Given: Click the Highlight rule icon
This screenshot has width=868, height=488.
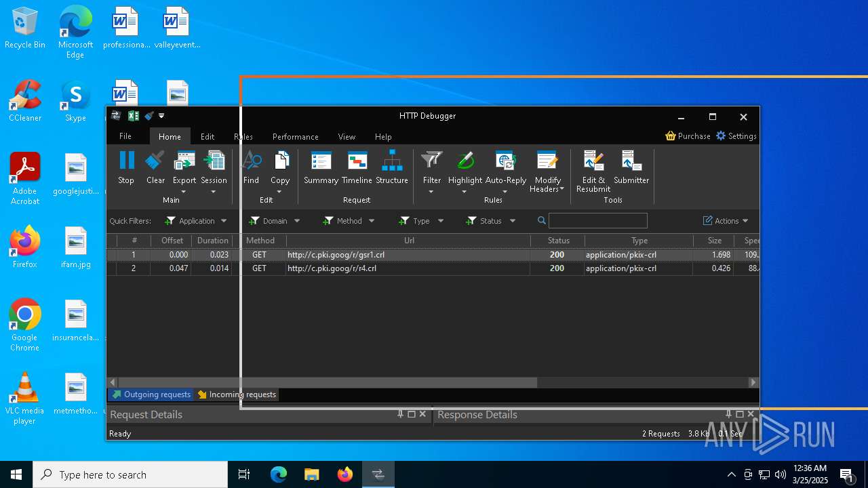Looking at the screenshot, I should [465, 160].
